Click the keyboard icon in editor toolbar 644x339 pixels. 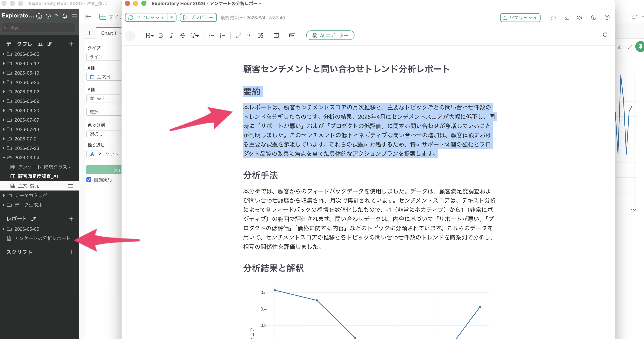[292, 36]
